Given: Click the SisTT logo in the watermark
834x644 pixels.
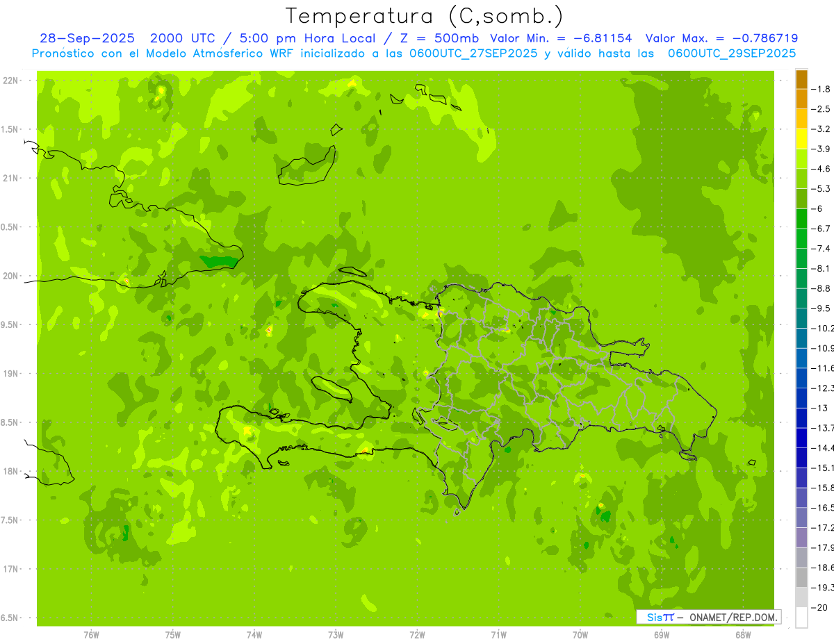Looking at the screenshot, I should (660, 617).
